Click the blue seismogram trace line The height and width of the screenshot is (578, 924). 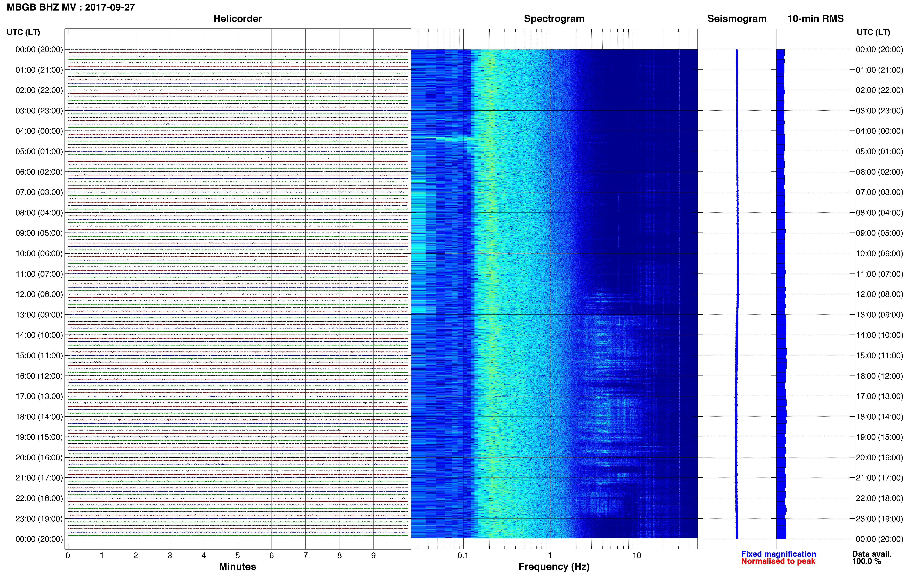pyautogui.click(x=737, y=294)
